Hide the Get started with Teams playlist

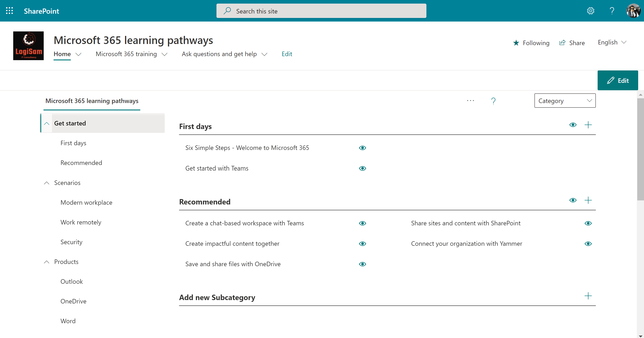pos(362,168)
